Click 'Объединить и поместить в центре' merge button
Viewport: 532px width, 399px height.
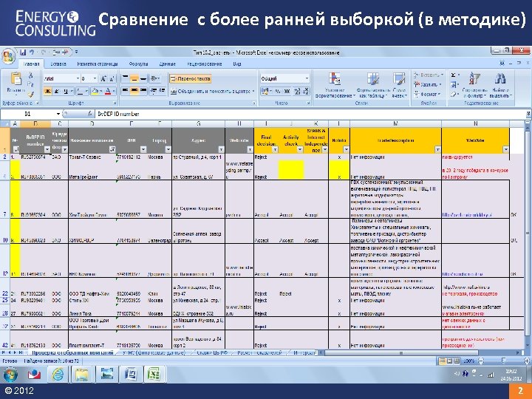pyautogui.click(x=212, y=91)
